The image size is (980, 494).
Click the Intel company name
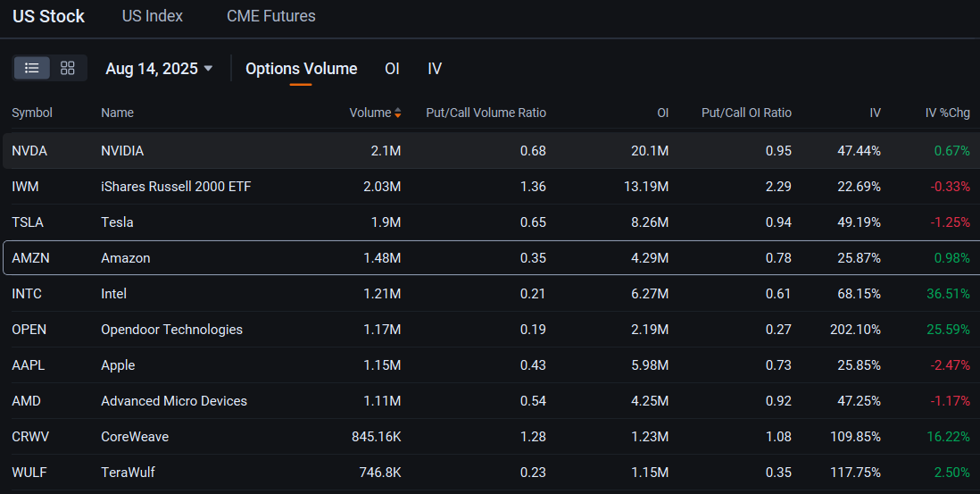(113, 293)
